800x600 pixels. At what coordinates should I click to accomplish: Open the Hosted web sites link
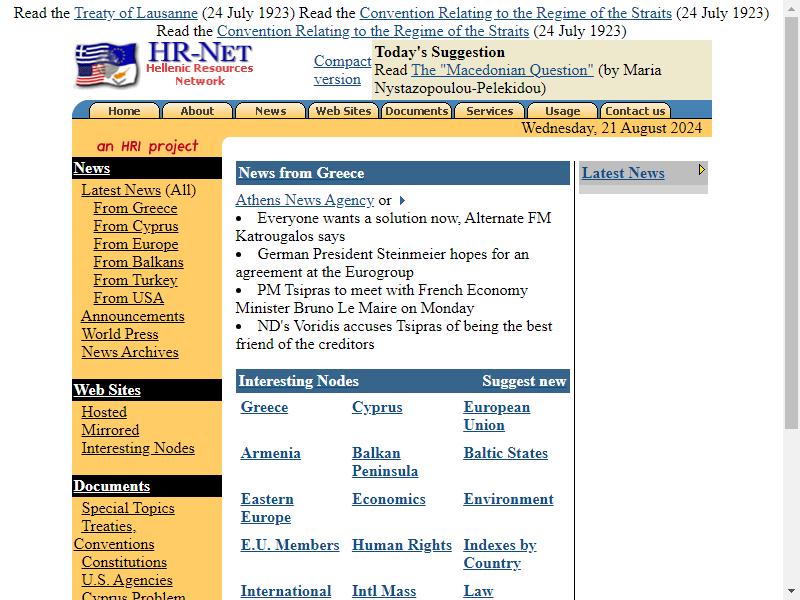pyautogui.click(x=104, y=412)
